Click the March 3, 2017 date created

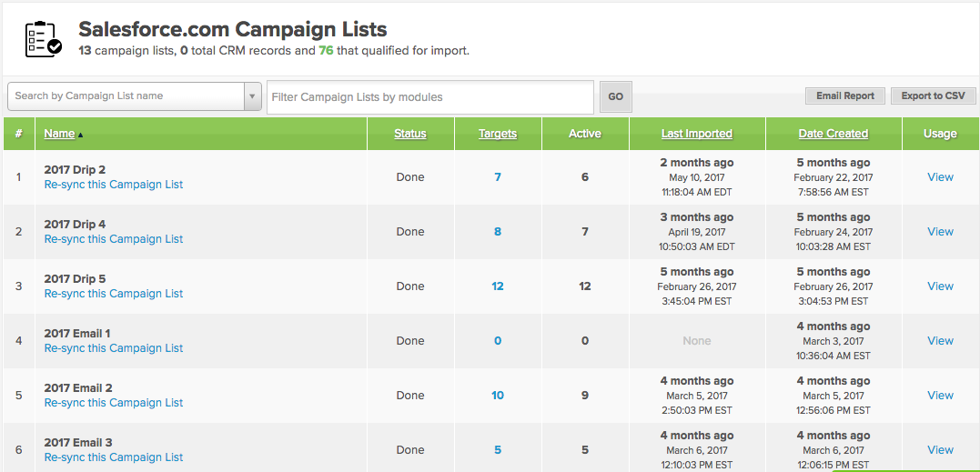[x=834, y=342]
